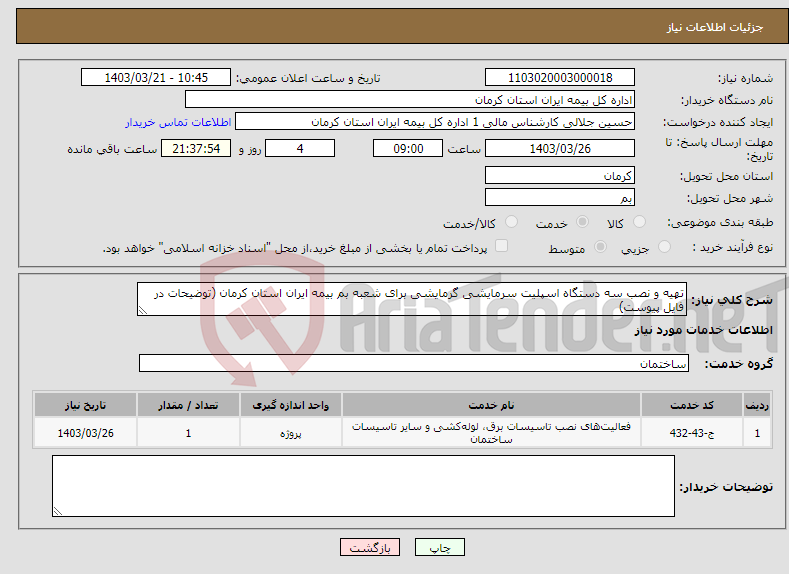Click the بازگشت back button
The width and height of the screenshot is (789, 574).
coord(370,547)
